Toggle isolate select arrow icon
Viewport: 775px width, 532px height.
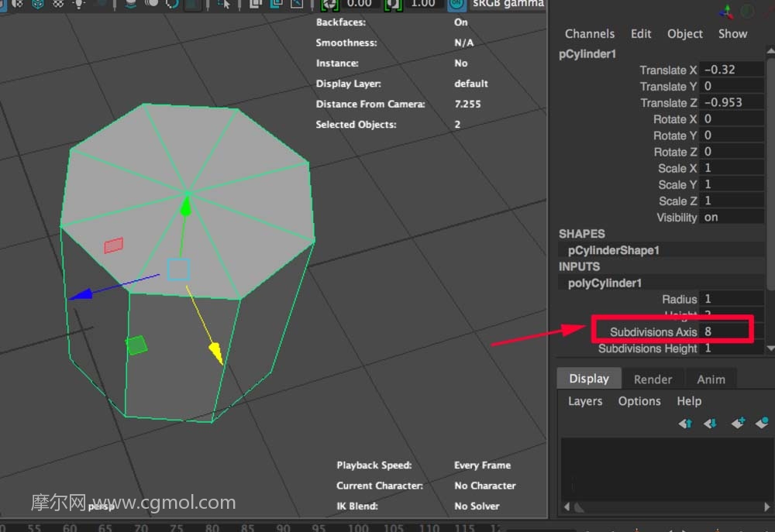coord(224,5)
